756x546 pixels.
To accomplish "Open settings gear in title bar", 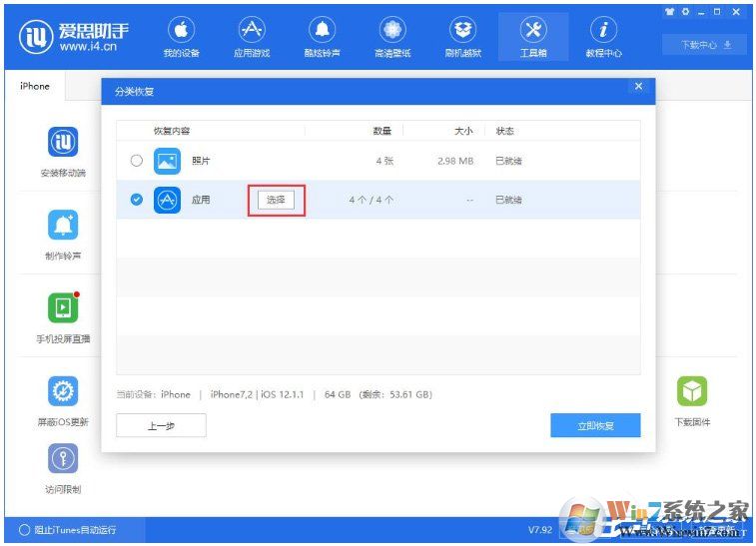I will pyautogui.click(x=685, y=12).
